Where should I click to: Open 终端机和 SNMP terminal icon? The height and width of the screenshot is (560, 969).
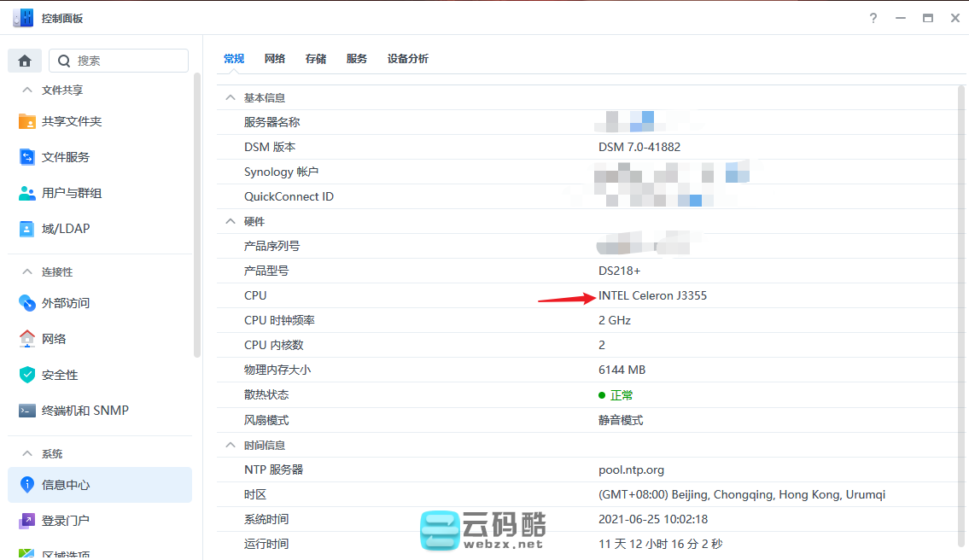pos(27,411)
